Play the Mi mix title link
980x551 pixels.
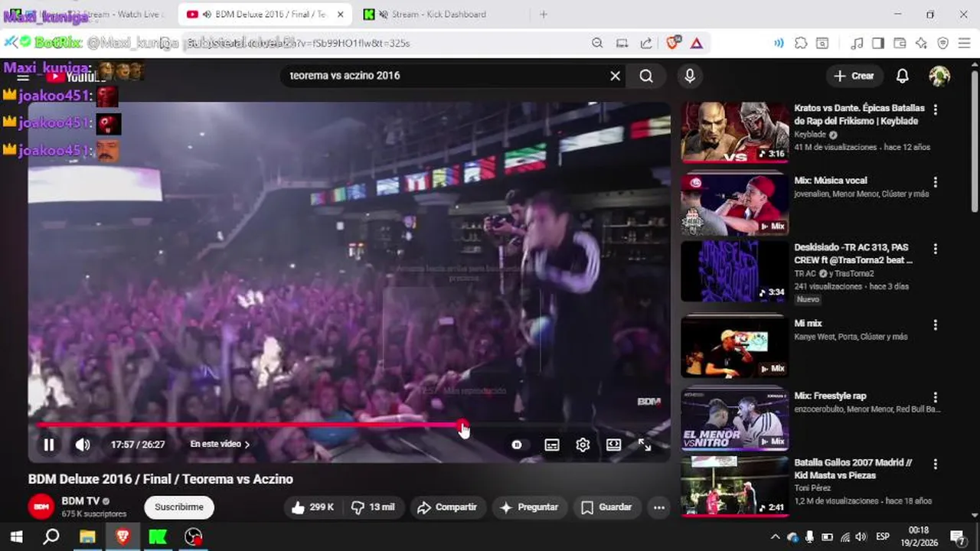(808, 324)
